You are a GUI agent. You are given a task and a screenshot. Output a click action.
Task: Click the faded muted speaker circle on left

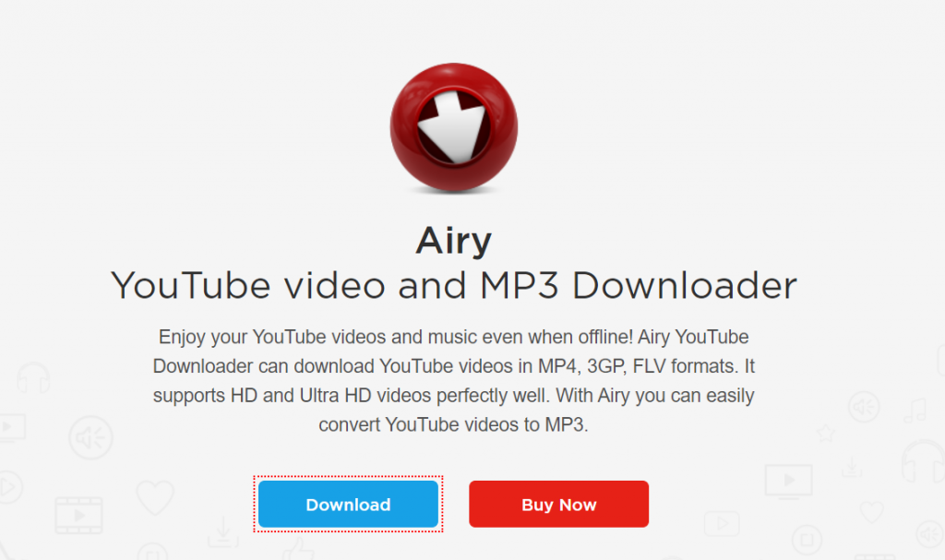[90, 437]
